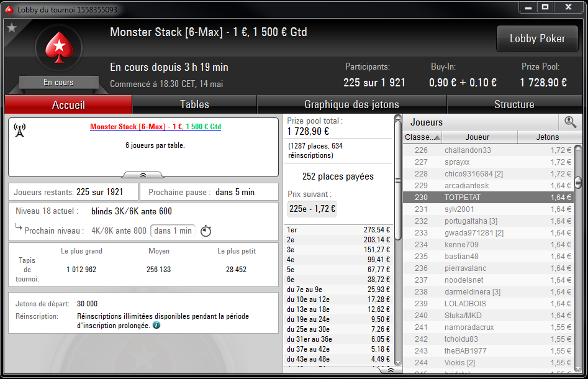Select player row arcadiantesk
588x379 pixels.
pos(488,185)
